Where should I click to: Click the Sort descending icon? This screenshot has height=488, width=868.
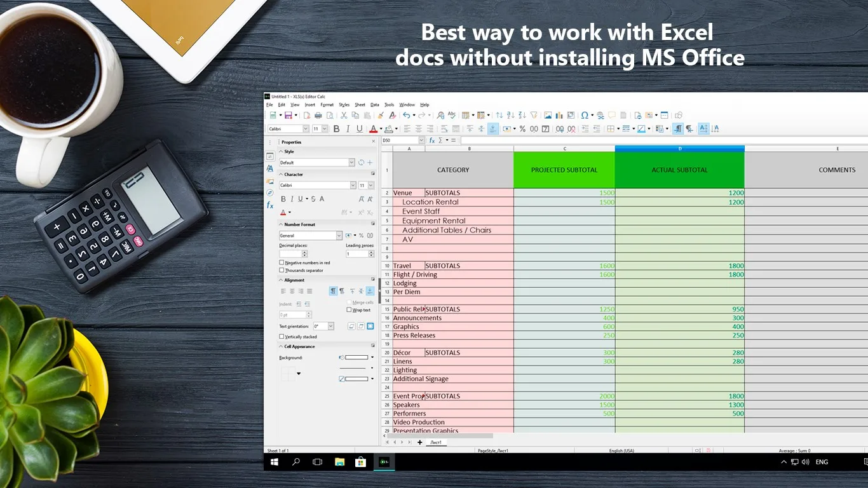522,116
